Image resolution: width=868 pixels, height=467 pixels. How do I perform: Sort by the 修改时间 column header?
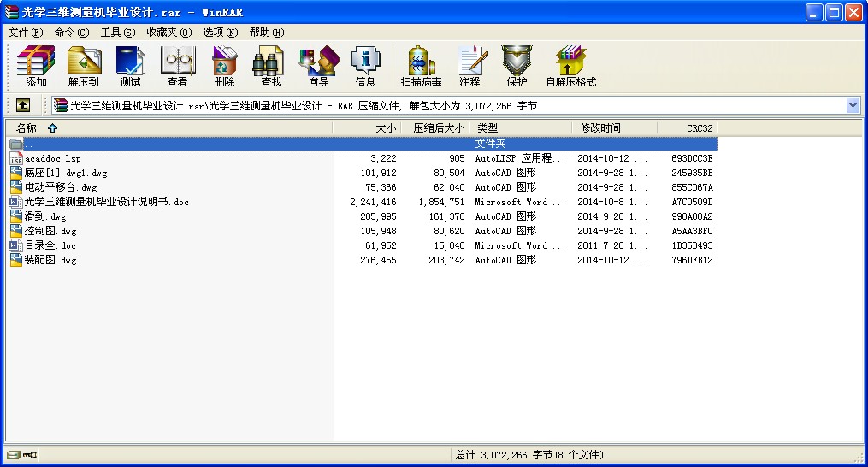615,128
